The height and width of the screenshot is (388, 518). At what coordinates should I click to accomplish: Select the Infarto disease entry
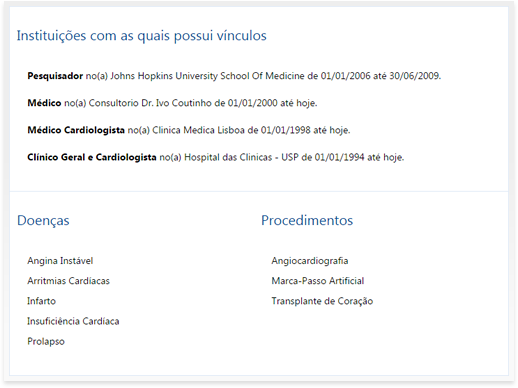click(41, 301)
